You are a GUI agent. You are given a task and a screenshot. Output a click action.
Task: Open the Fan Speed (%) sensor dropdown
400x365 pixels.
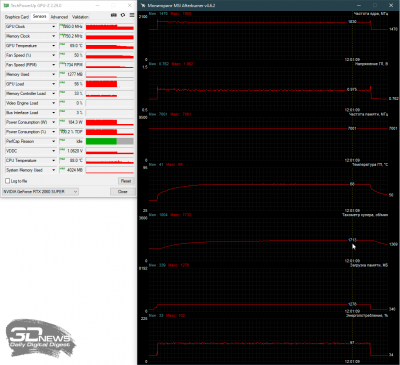click(54, 55)
